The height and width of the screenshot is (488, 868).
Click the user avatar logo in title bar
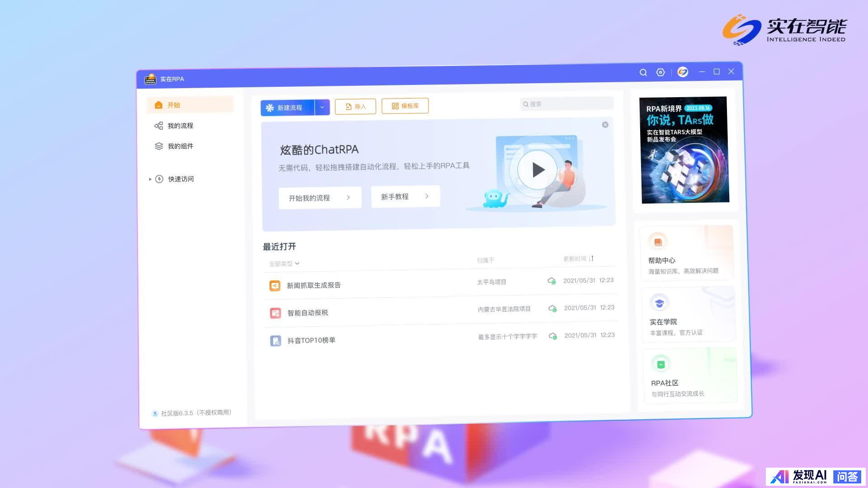click(683, 72)
